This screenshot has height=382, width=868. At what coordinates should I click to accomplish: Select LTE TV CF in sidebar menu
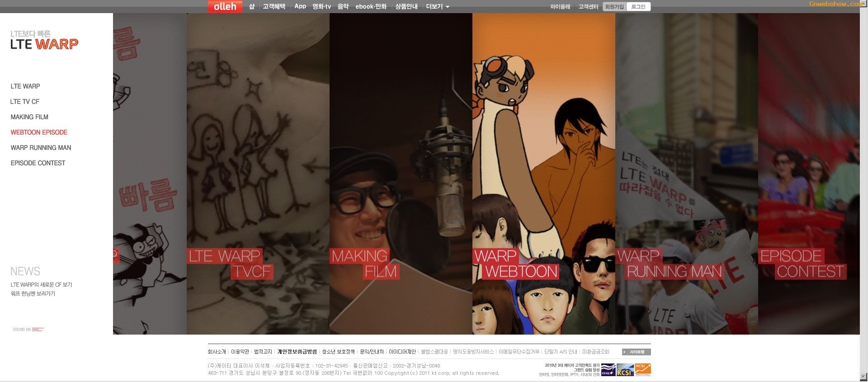pyautogui.click(x=25, y=102)
